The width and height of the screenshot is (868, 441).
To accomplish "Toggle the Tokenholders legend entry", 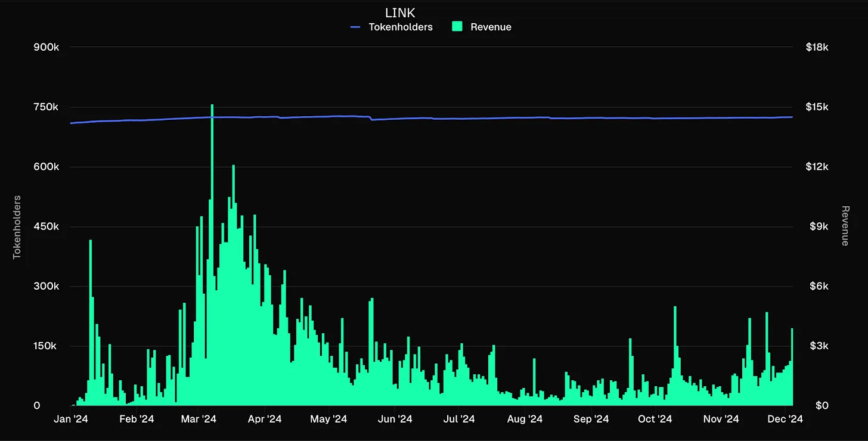I will [x=391, y=27].
